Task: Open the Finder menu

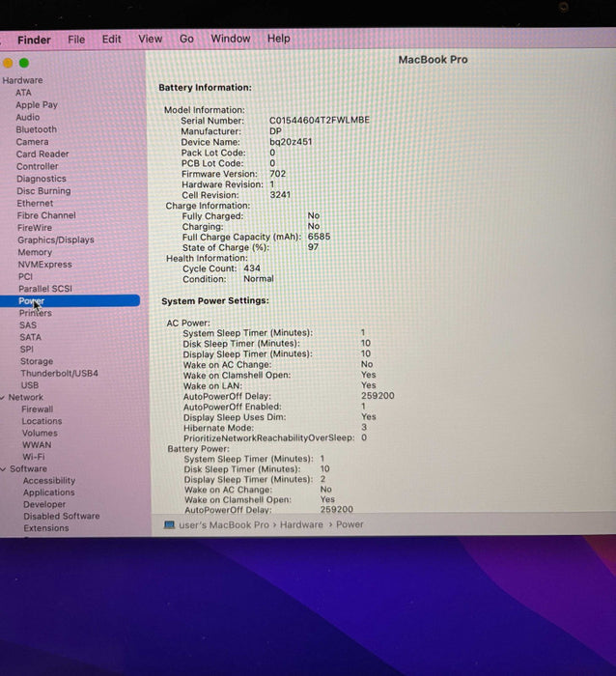Action: tap(34, 40)
